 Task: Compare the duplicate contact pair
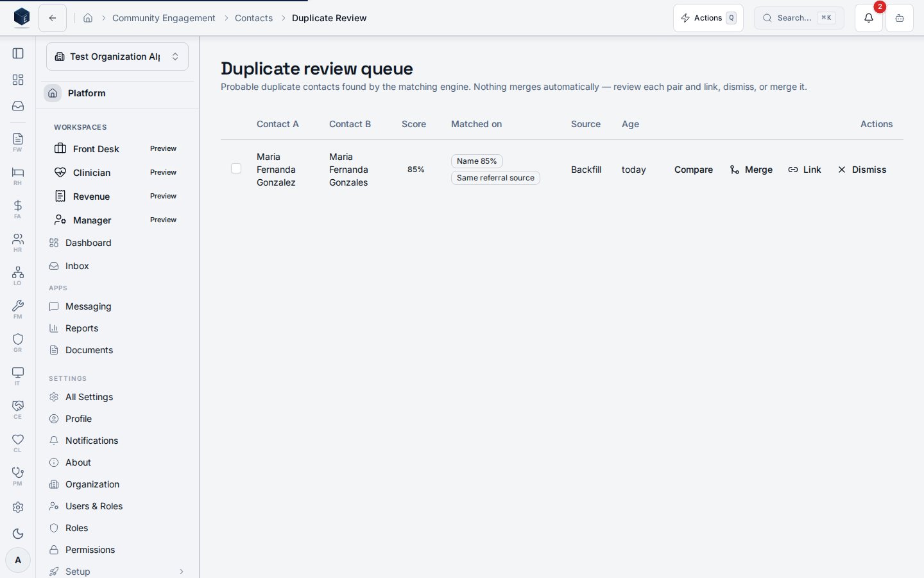[694, 170]
